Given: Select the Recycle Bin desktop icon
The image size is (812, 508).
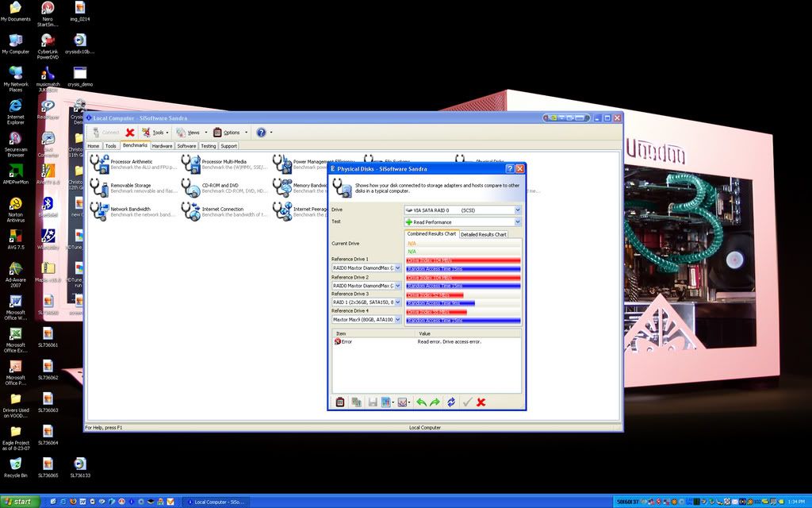Looking at the screenshot, I should click(16, 467).
